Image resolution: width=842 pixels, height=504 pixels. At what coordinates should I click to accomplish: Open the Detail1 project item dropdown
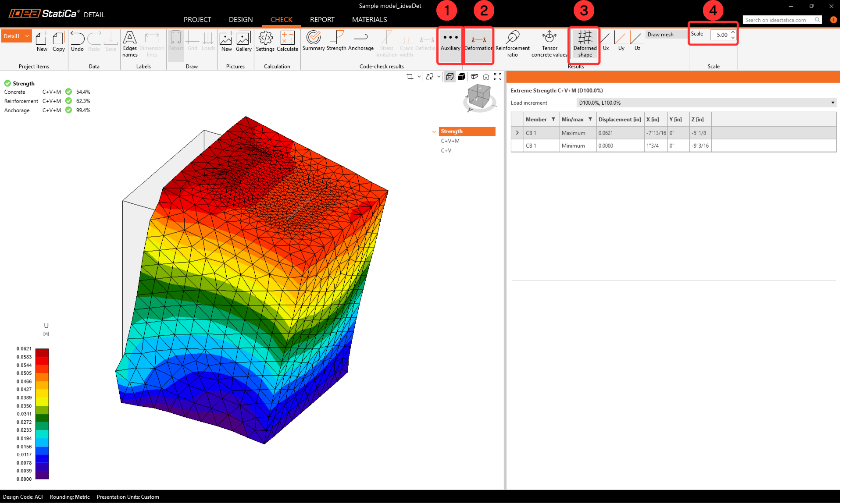(x=27, y=36)
